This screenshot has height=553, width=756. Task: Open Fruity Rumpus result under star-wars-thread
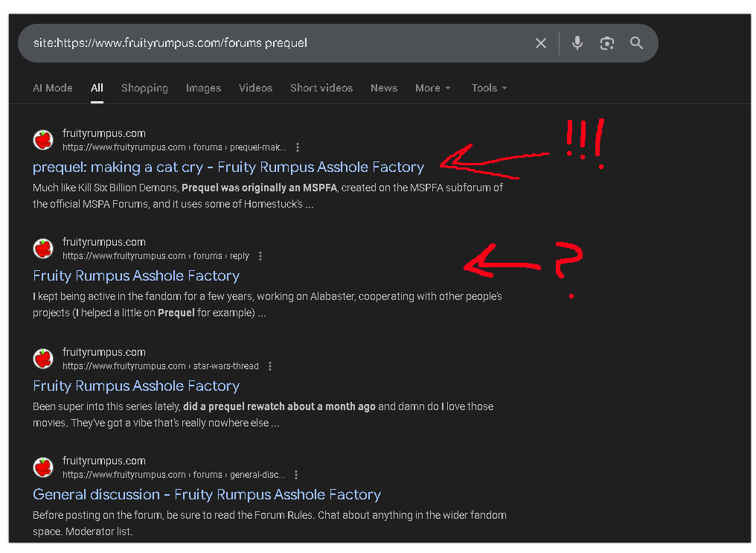point(136,386)
